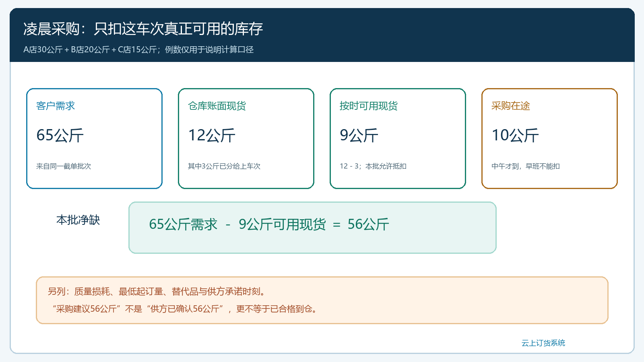Click the 本批净缺 label

click(x=78, y=220)
